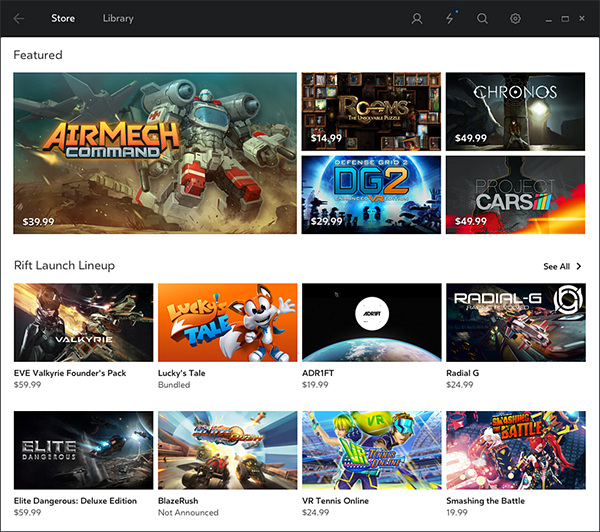
Task: Expand the See All chevron arrow
Action: [x=580, y=266]
